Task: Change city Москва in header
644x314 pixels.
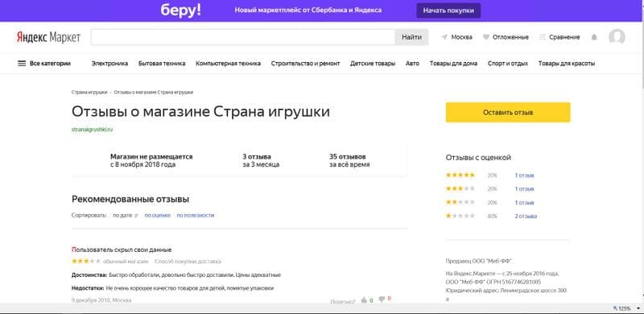Action: point(461,37)
